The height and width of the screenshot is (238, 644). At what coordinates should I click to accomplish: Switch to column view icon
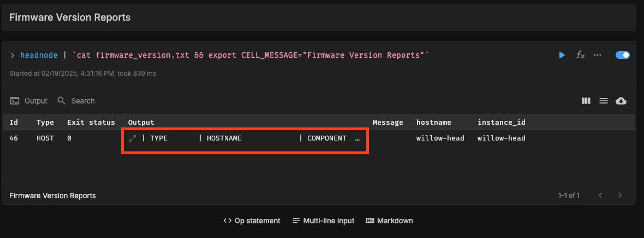point(586,101)
